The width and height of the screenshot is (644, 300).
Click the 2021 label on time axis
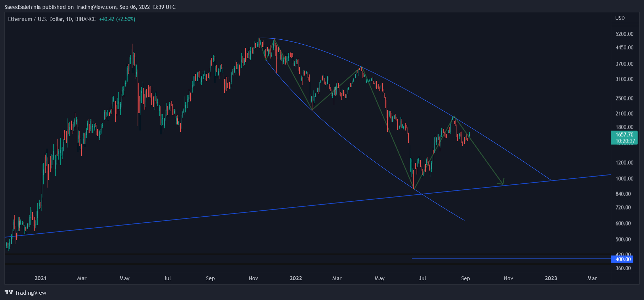point(40,278)
